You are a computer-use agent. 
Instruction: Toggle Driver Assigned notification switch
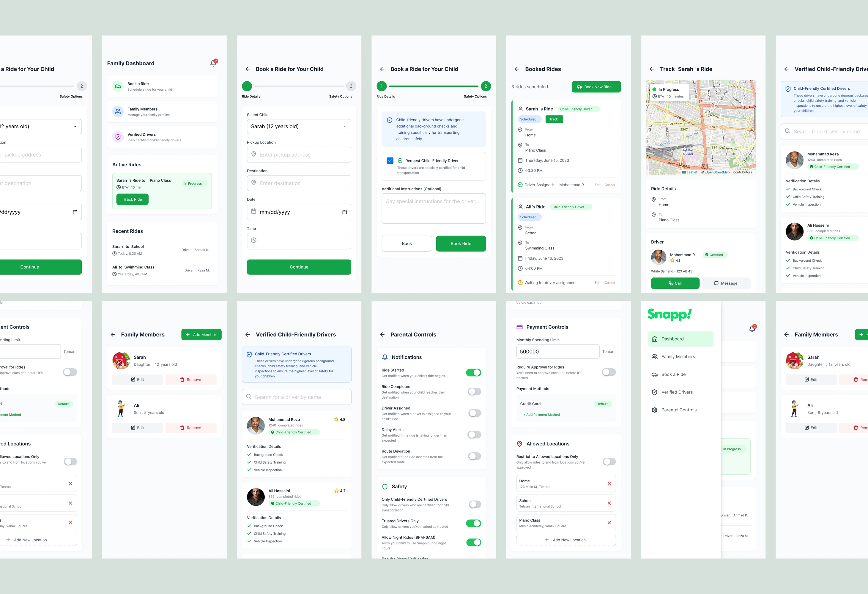[x=474, y=413]
